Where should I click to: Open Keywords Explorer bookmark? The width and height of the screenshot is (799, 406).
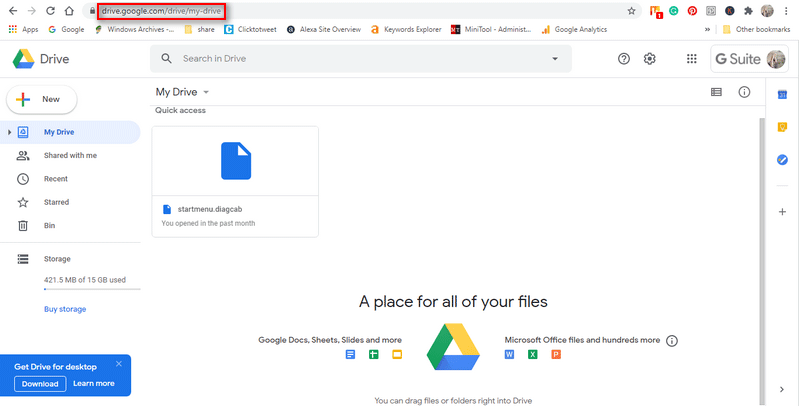click(406, 30)
